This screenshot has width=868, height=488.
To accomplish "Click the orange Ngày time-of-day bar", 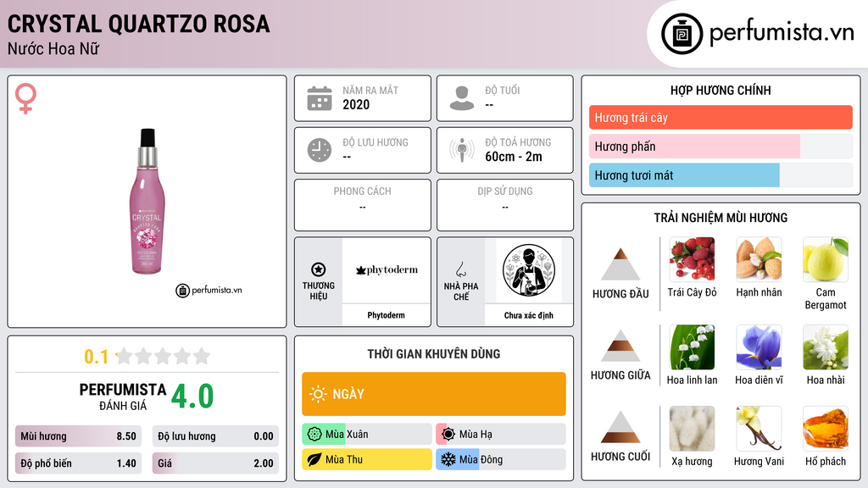I will tap(434, 394).
